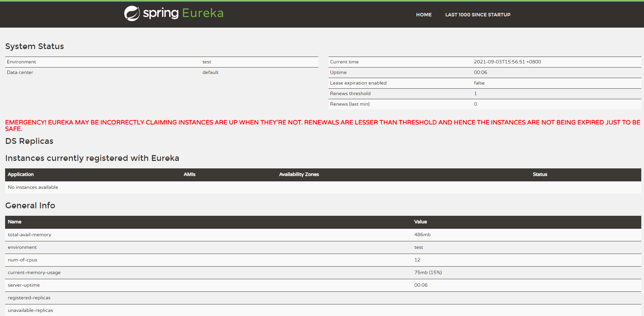Screen dimensions: 644x316
Task: Select the 'test' value in General Info
Action: 419,247
